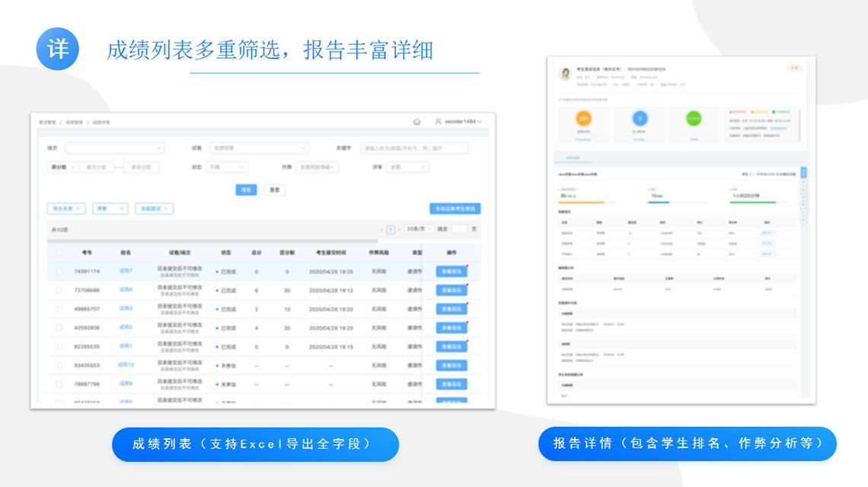Image resolution: width=868 pixels, height=487 pixels.
Task: Open the 场次 dropdown filter
Action: pyautogui.click(x=114, y=148)
